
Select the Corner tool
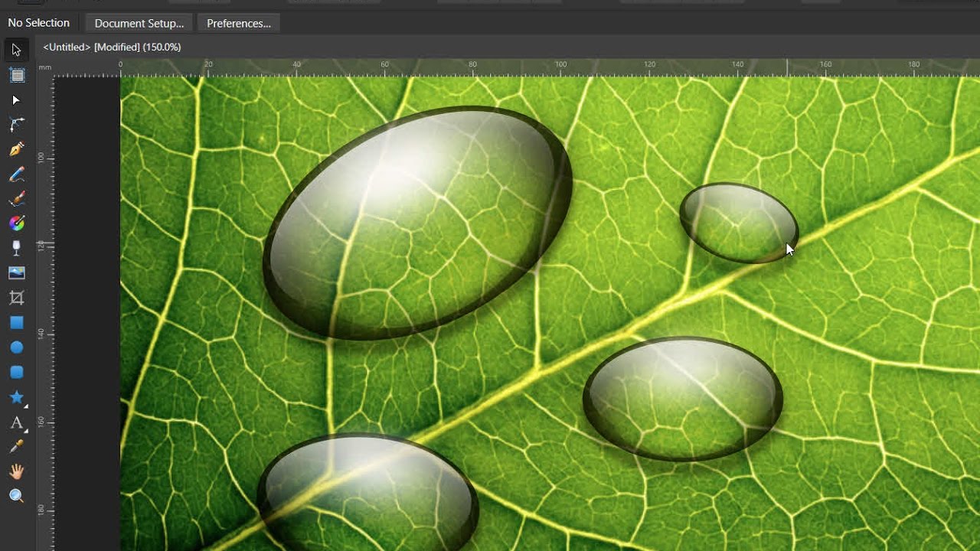tap(16, 125)
